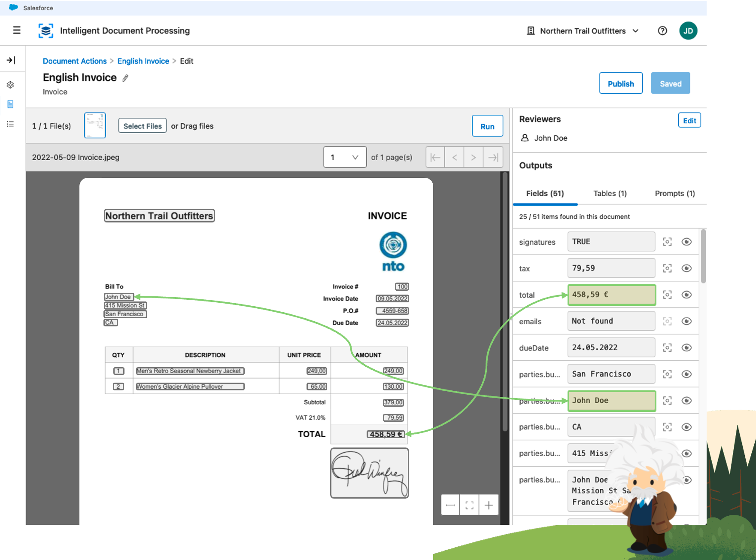Image resolution: width=756 pixels, height=560 pixels.
Task: Select P.O.# value 4559-658 on invoice
Action: (x=392, y=310)
